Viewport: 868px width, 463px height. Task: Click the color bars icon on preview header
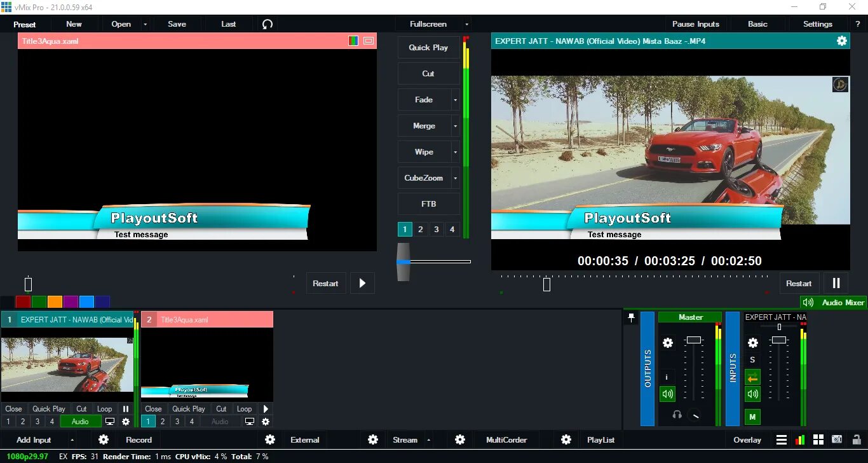pyautogui.click(x=353, y=41)
